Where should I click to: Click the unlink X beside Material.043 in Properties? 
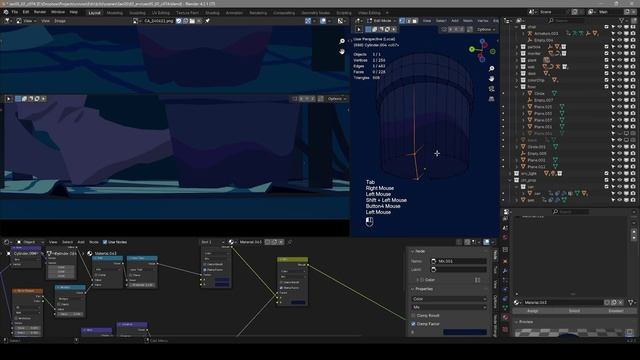621,302
